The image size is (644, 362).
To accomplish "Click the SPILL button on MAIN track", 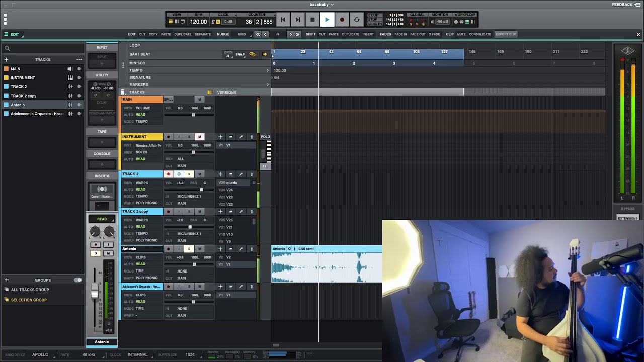I will click(168, 100).
